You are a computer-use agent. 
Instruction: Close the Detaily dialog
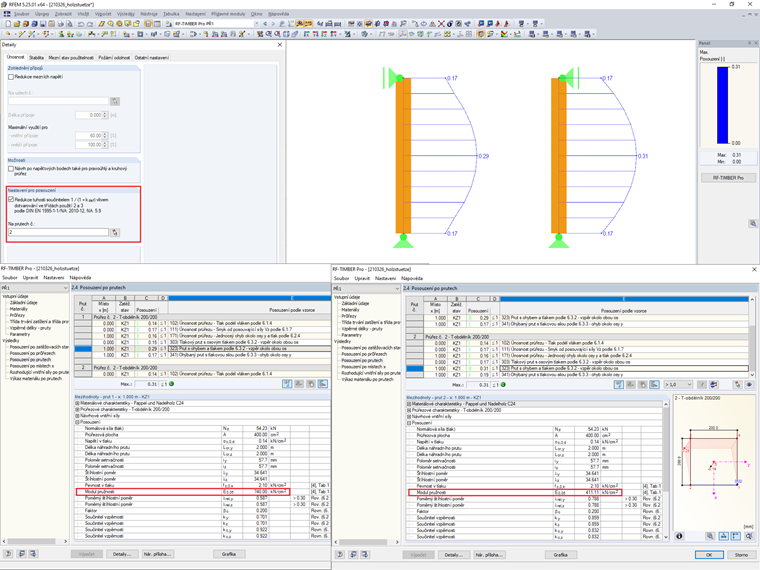coord(280,45)
